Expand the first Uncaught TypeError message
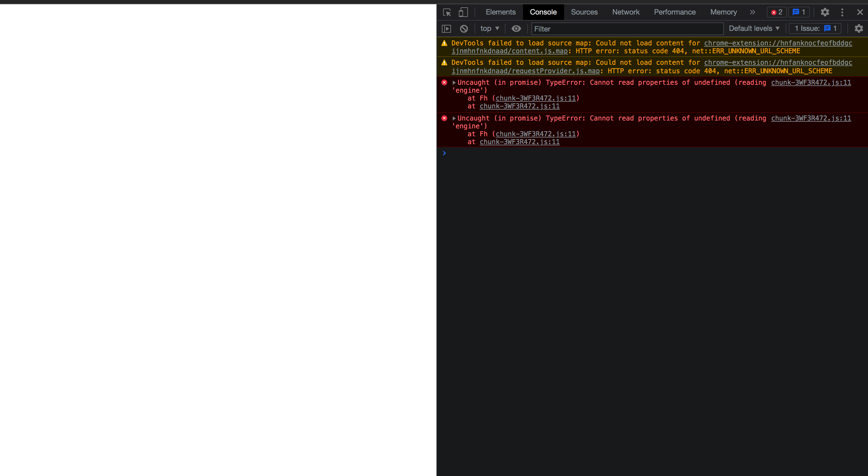Screen dimensions: 868x476 click(x=454, y=82)
